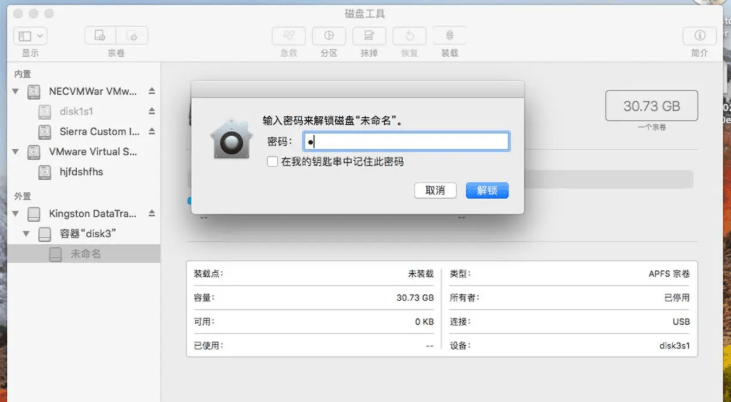This screenshot has height=402, width=731.
Task: Click the Erase (抹掉) toolbar icon
Action: (x=369, y=36)
